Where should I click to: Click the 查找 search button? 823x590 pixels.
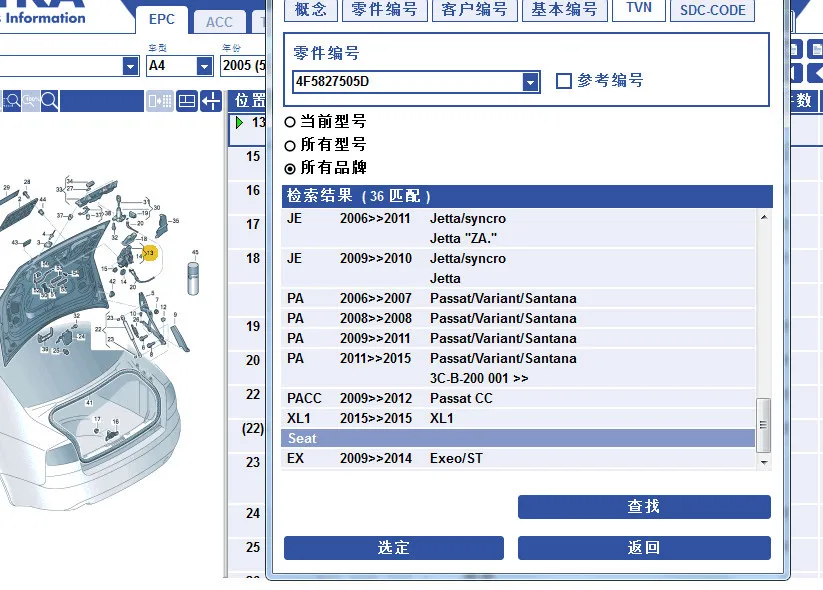[x=644, y=507]
